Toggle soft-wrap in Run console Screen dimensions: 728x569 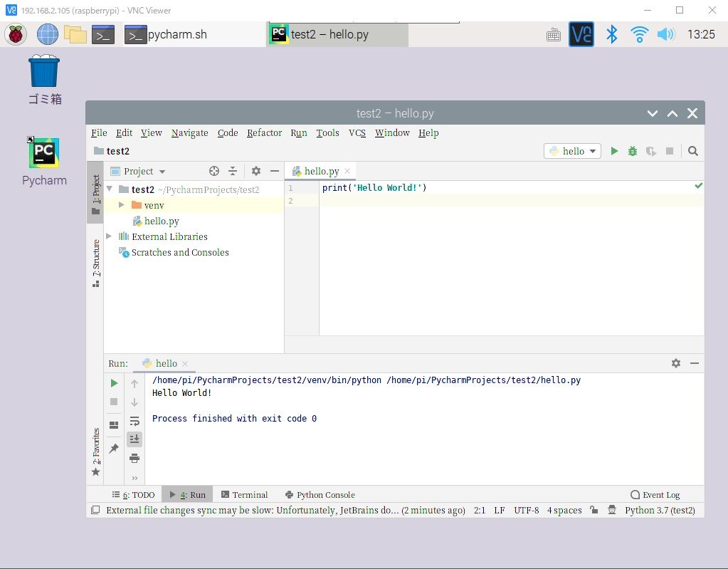(134, 421)
